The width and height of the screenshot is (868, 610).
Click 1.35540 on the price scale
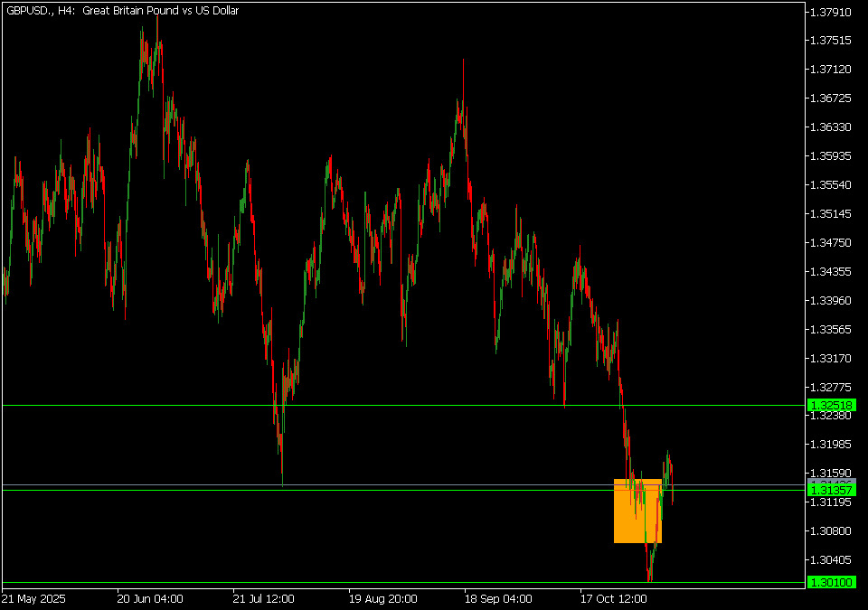click(x=831, y=185)
